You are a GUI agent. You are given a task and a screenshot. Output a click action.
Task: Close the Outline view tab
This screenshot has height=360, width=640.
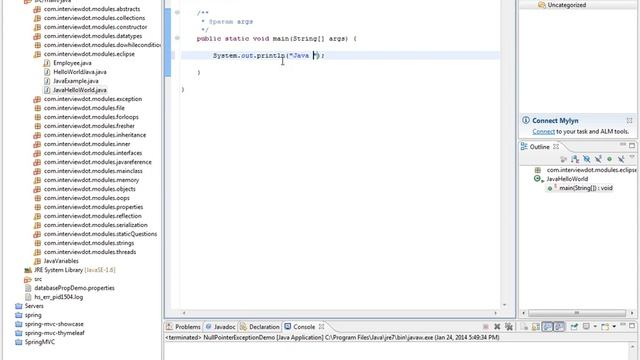(556, 147)
